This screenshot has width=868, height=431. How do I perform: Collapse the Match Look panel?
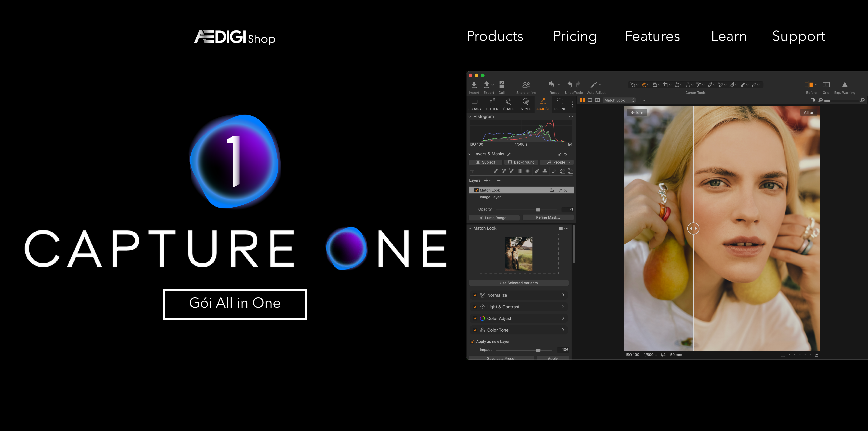pos(470,228)
